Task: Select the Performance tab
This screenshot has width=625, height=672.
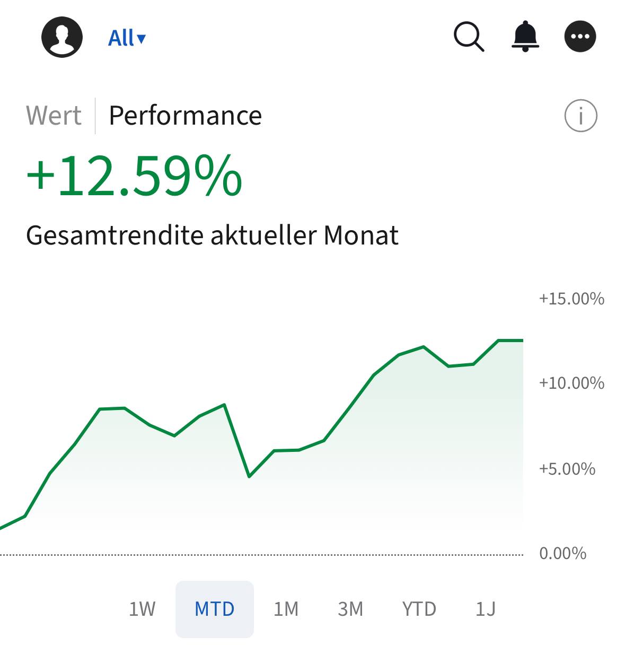Action: (185, 116)
